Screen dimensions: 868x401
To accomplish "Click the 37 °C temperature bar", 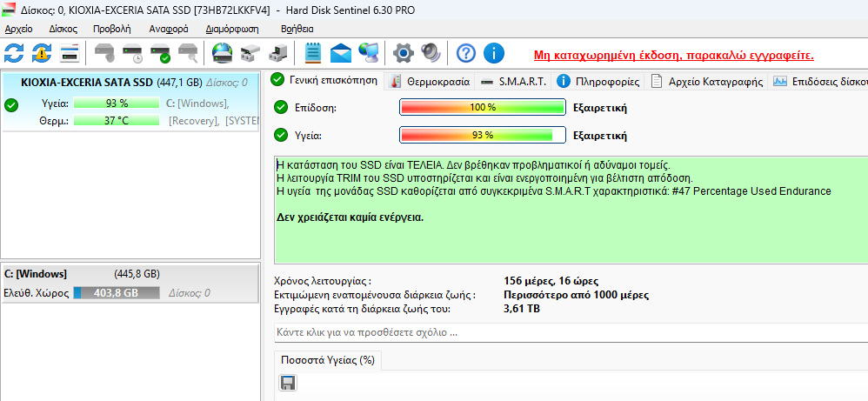I will click(117, 121).
